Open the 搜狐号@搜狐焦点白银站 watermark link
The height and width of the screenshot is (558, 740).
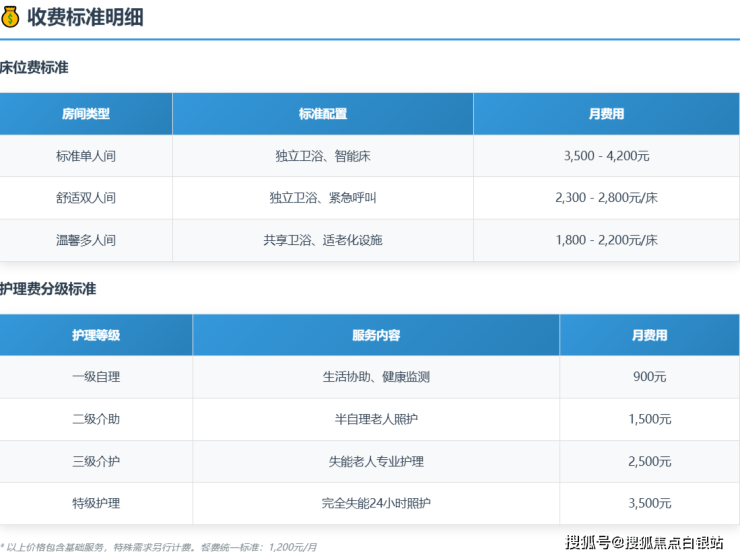point(644,542)
